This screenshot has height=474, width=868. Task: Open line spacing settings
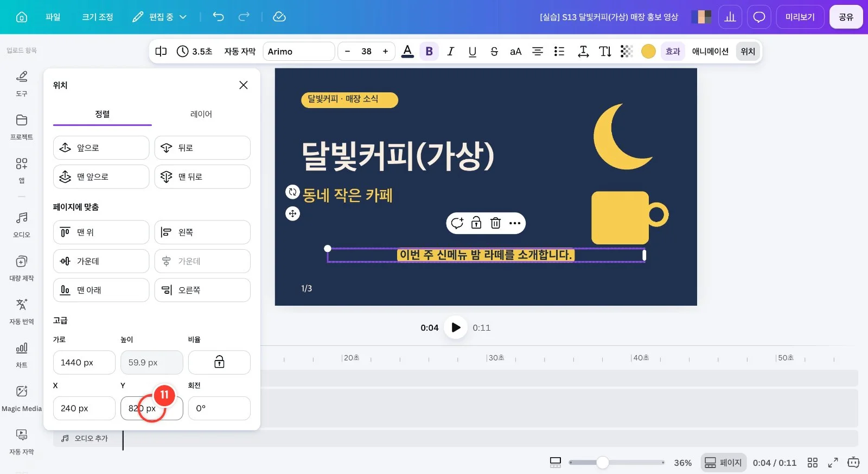(583, 52)
